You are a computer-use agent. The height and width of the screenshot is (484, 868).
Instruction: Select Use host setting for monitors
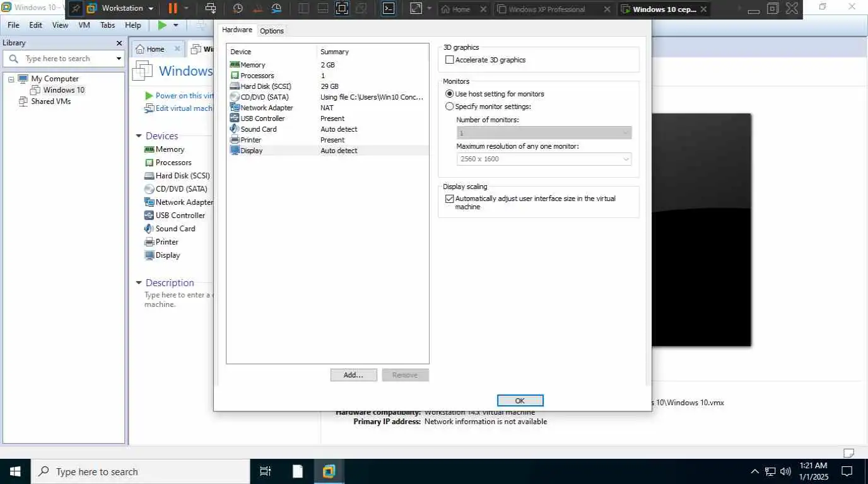pos(449,94)
